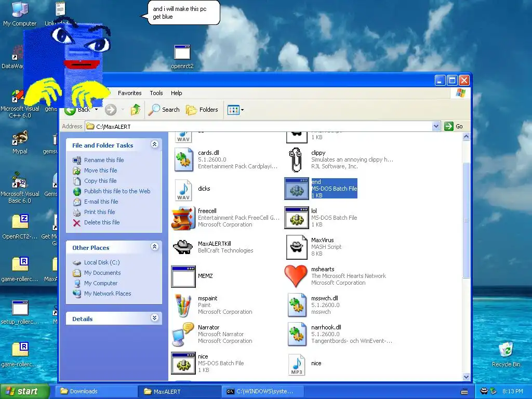
Task: Click Move this file
Action: coord(100,170)
